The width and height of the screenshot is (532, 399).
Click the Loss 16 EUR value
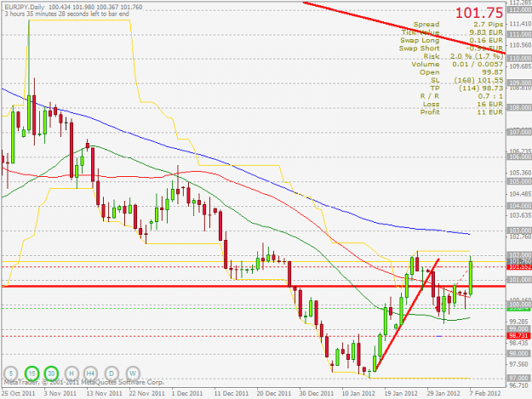click(x=490, y=105)
